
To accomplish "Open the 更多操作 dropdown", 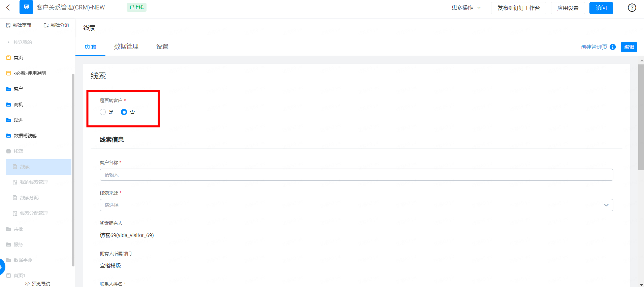I will (466, 8).
